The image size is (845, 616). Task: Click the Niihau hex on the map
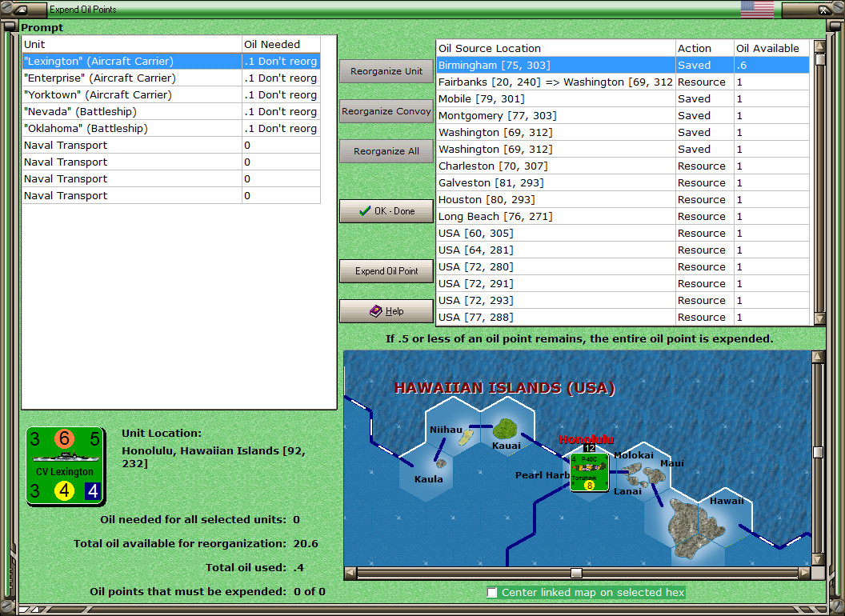453,427
